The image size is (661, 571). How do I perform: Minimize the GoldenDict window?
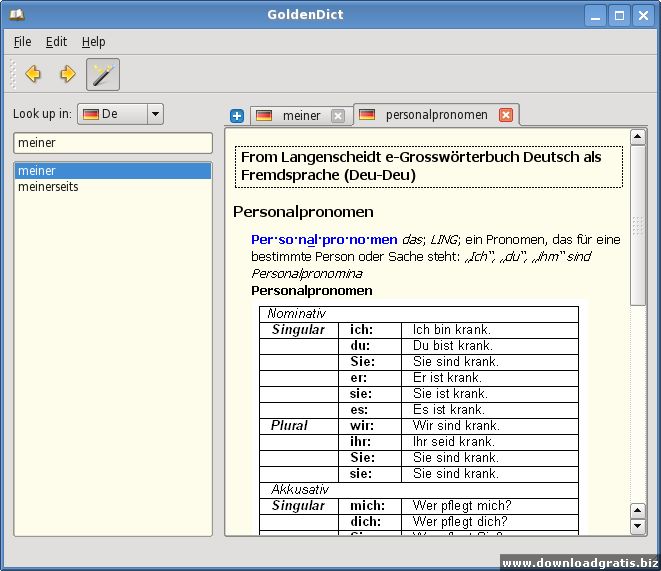tap(595, 16)
